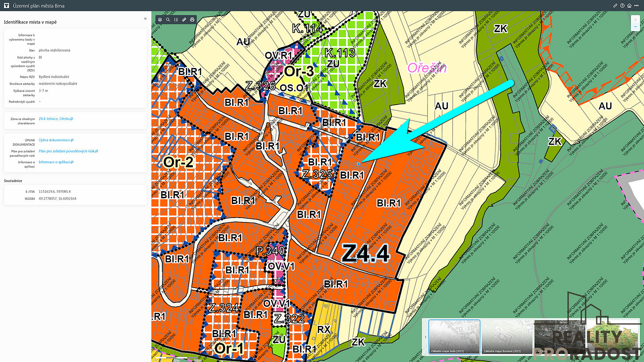Screen dimensions: 644x362
Task: Click the WGS84 coordinates value
Action: pyautogui.click(x=57, y=199)
